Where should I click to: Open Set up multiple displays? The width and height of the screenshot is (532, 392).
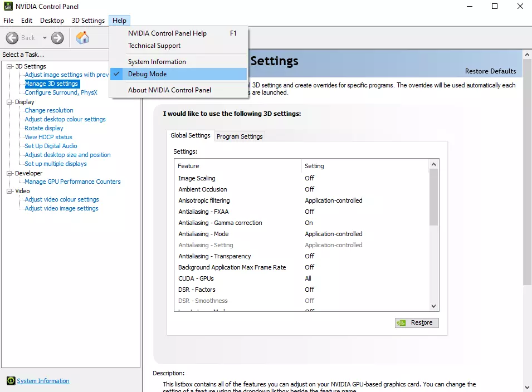coord(56,164)
